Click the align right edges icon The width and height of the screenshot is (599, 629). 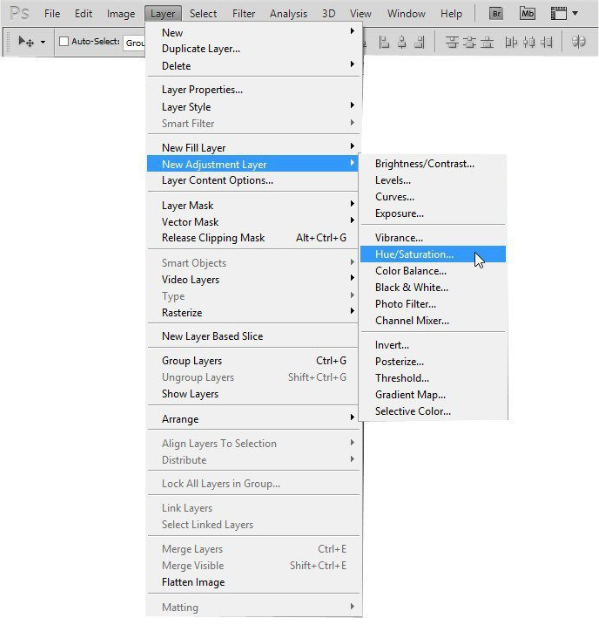420,42
